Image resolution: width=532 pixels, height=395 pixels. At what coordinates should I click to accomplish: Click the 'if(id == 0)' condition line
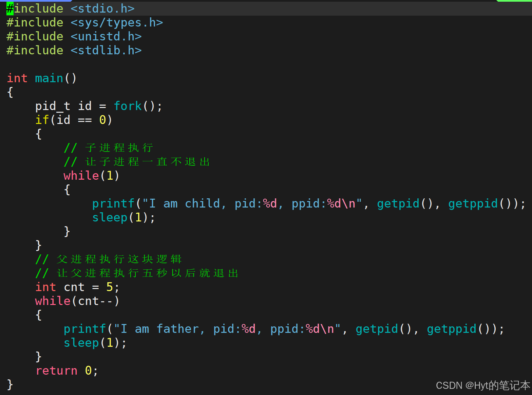[x=74, y=120]
